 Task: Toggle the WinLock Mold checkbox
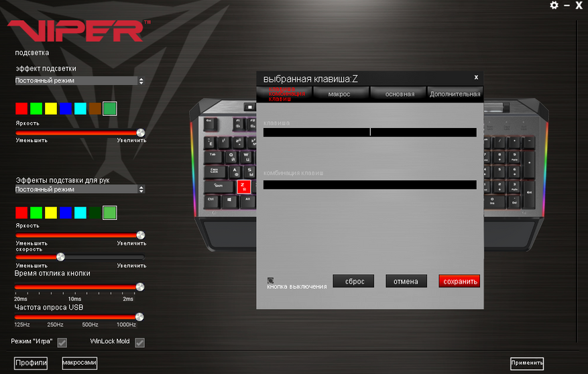click(140, 342)
